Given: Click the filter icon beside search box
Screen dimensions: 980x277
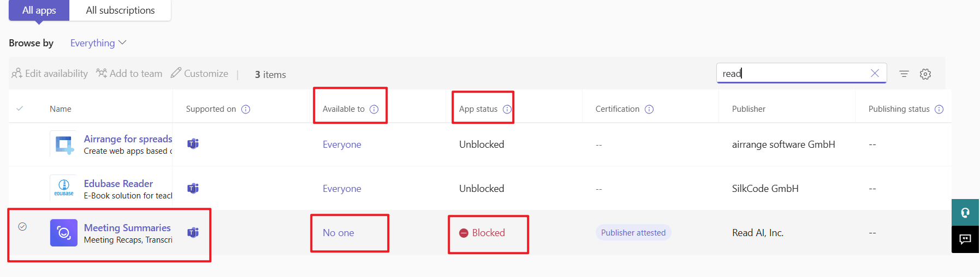Looking at the screenshot, I should (x=904, y=74).
